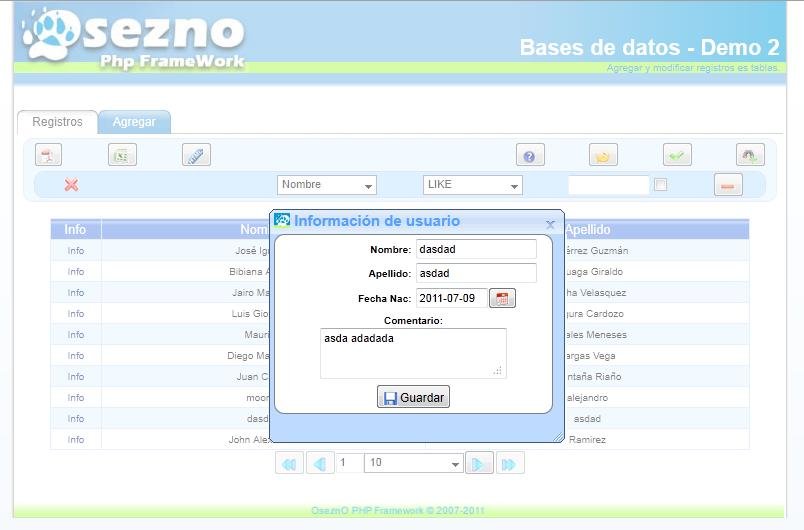This screenshot has height=530, width=804.
Task: Click the dialog's bottom-right resize handle
Action: pyautogui.click(x=558, y=437)
